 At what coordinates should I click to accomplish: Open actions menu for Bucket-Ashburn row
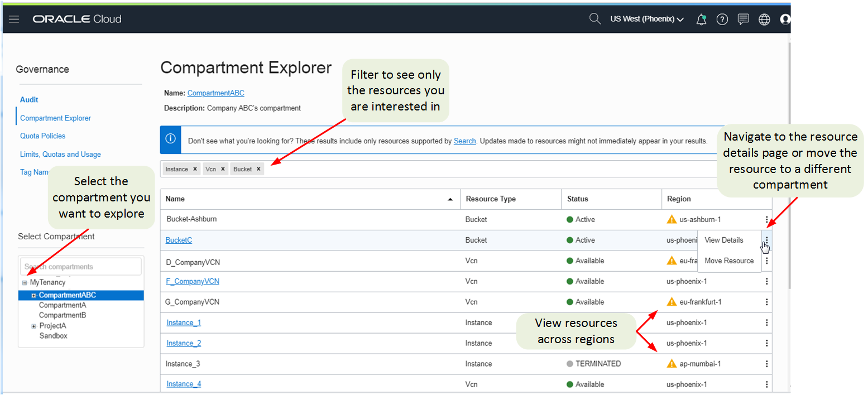[767, 219]
